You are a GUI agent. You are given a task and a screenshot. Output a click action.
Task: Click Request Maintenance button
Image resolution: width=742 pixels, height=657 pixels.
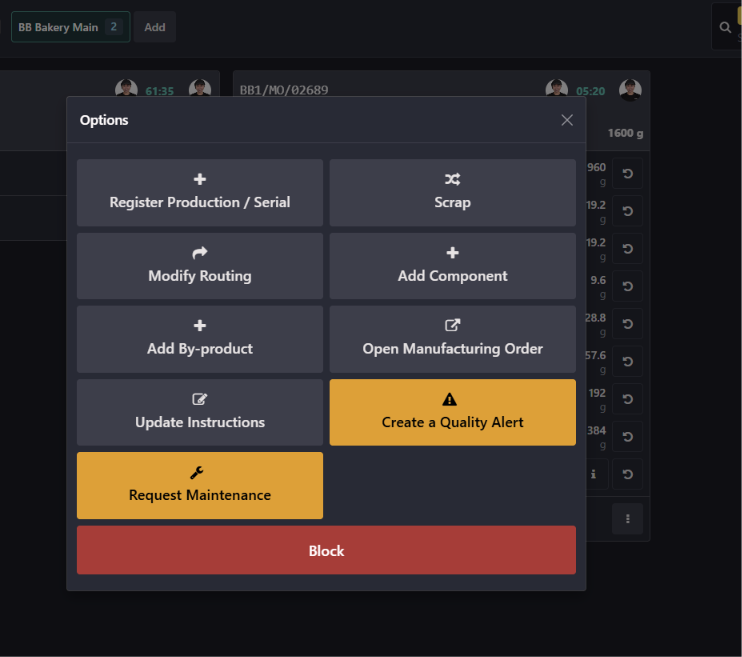200,485
